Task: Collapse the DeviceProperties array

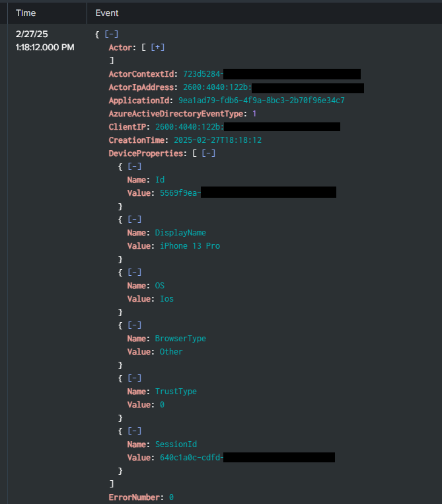Action: click(208, 153)
